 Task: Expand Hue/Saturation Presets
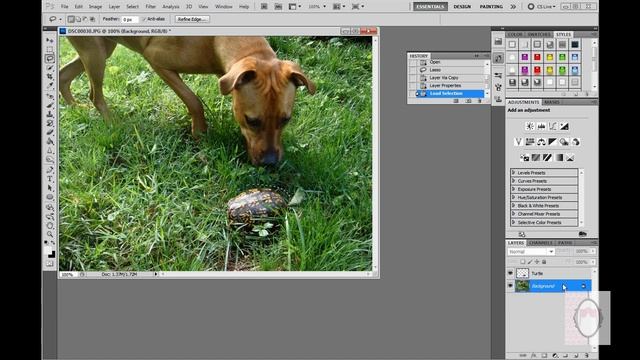pyautogui.click(x=513, y=198)
